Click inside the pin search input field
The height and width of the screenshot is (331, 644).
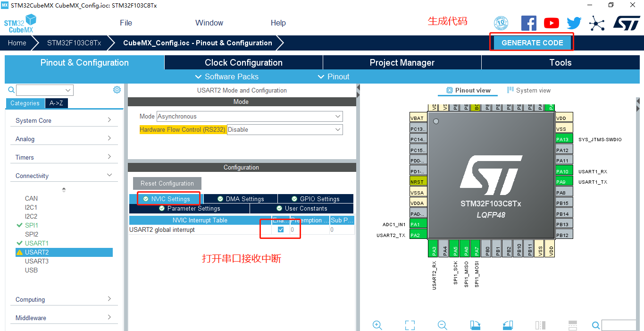pos(619,325)
